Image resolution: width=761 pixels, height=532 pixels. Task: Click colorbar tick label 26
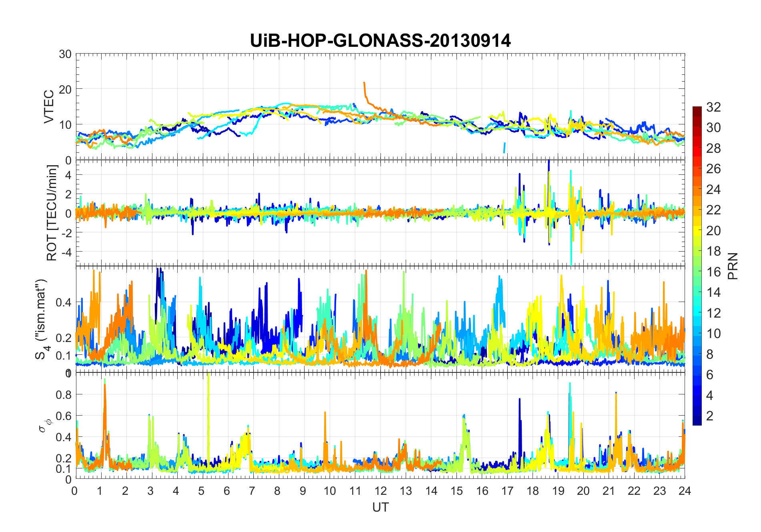click(713, 169)
